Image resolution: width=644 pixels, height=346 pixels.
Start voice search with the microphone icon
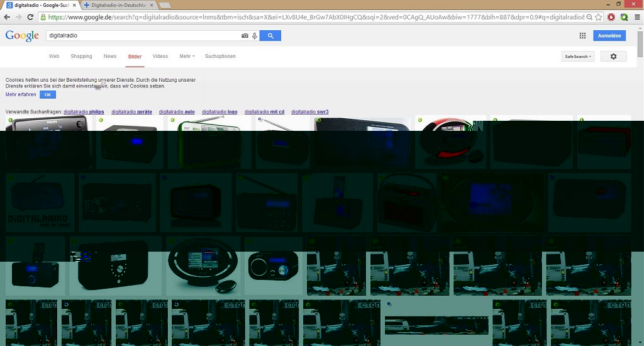point(255,36)
